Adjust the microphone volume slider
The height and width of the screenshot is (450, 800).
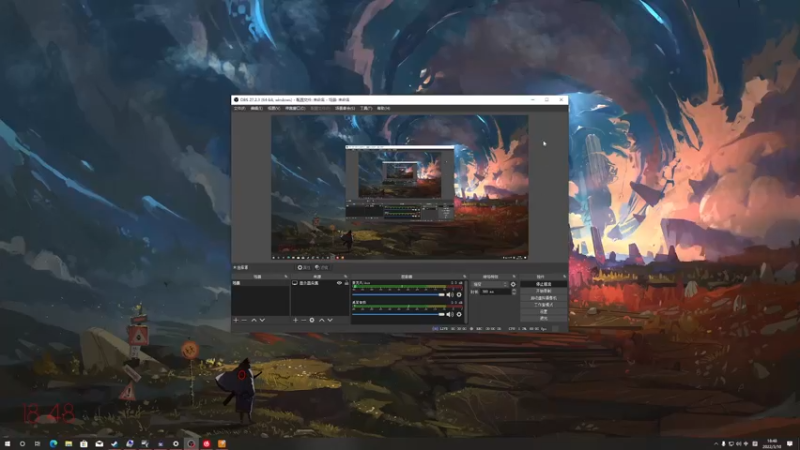[398, 294]
